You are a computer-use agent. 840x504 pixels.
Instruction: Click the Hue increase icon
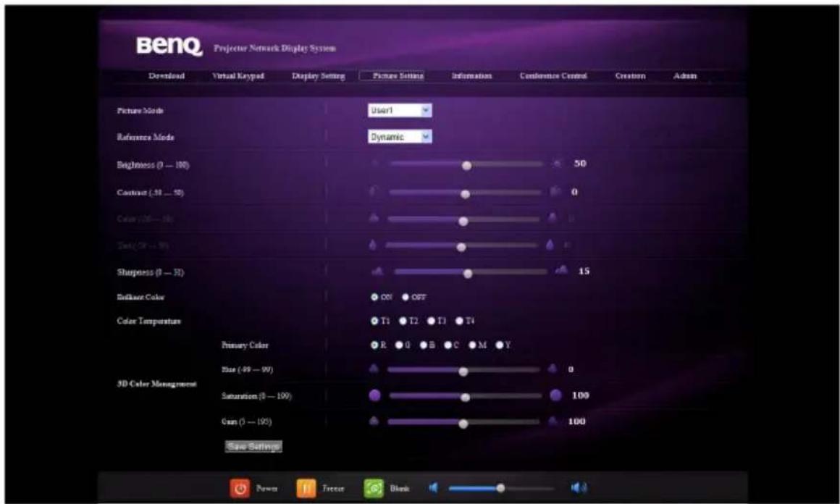(x=553, y=369)
